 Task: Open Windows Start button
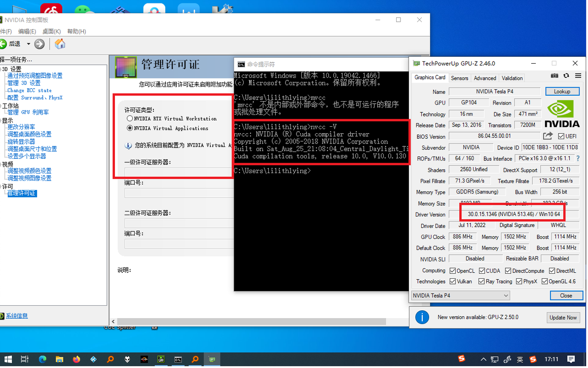click(x=7, y=360)
